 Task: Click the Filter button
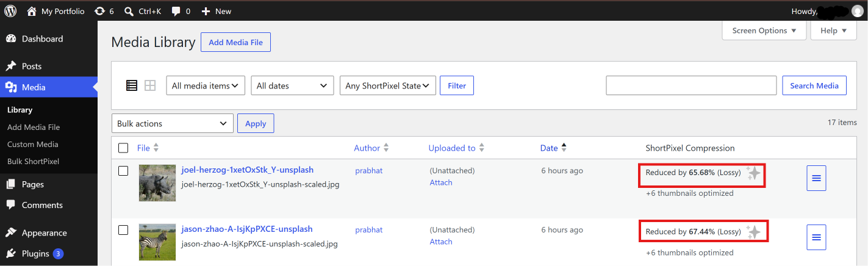(x=457, y=86)
